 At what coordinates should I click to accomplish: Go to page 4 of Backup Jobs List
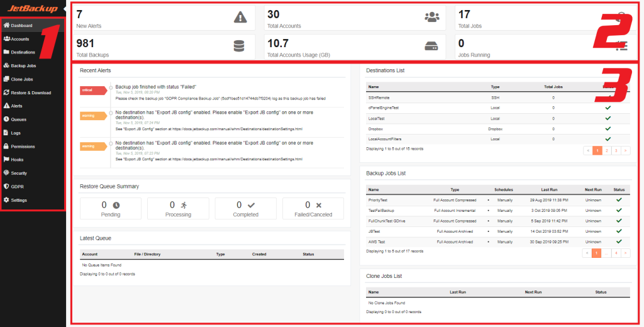[x=616, y=253]
